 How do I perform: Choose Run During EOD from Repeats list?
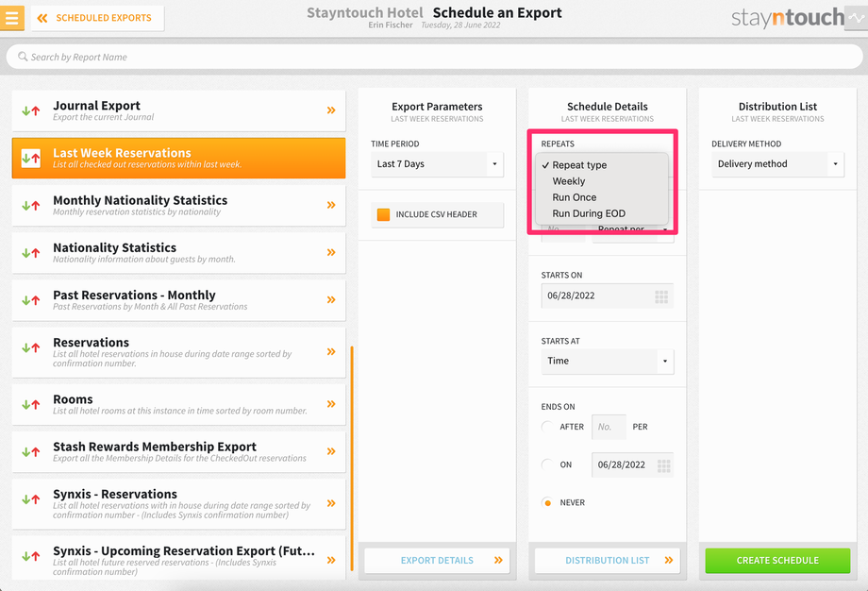(x=602, y=213)
